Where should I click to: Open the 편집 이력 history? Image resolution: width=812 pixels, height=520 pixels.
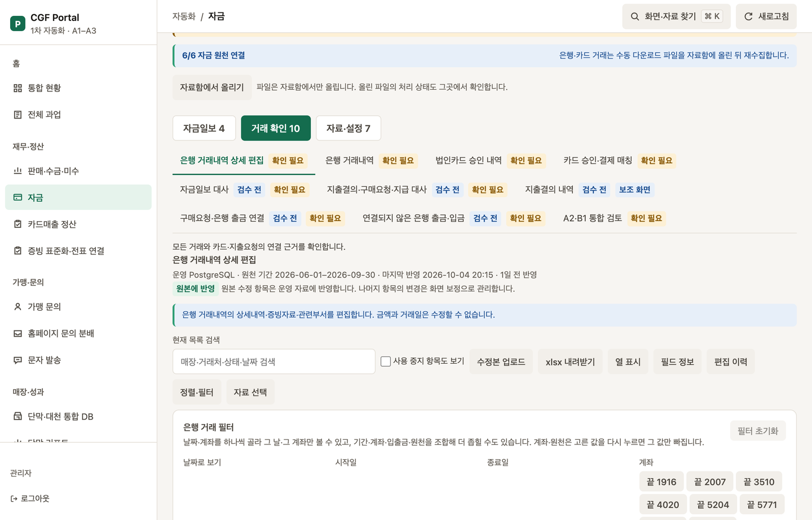pos(731,362)
